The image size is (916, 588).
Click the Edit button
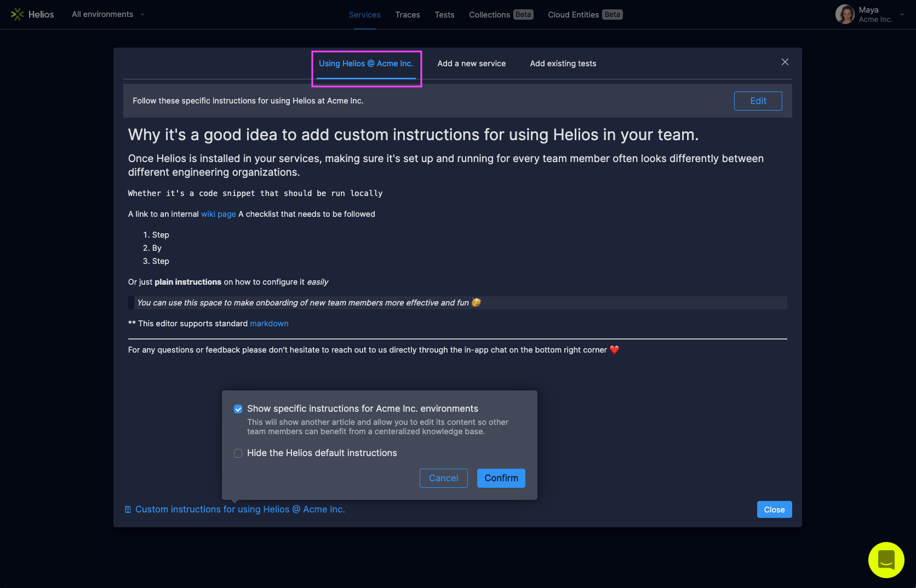[758, 101]
